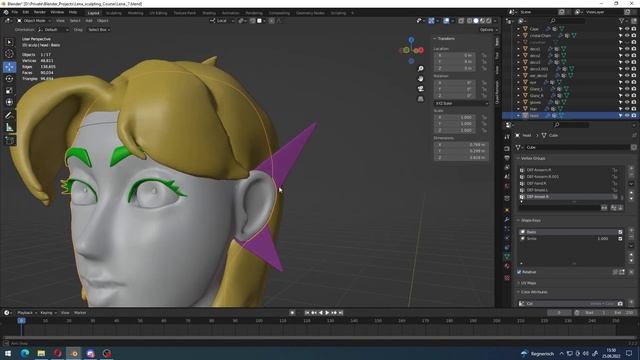Select the Cursor tool
The image size is (640, 360).
[x=9, y=53]
